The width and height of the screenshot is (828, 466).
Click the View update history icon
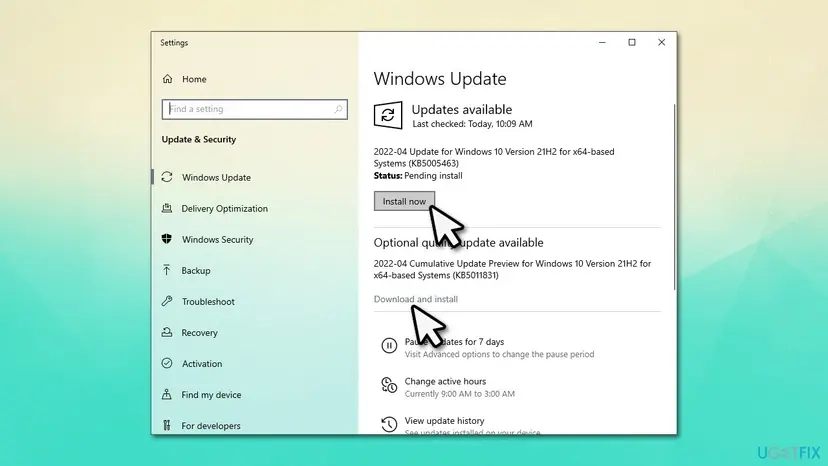pos(389,424)
